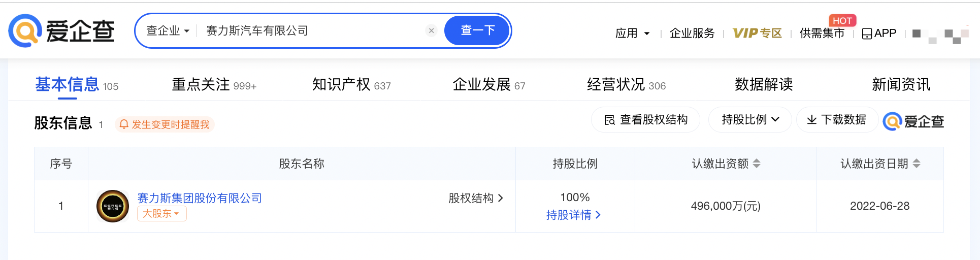Viewport: 980px width, 260px height.
Task: Sort by the 认缴出资额 arrows
Action: [x=757, y=164]
